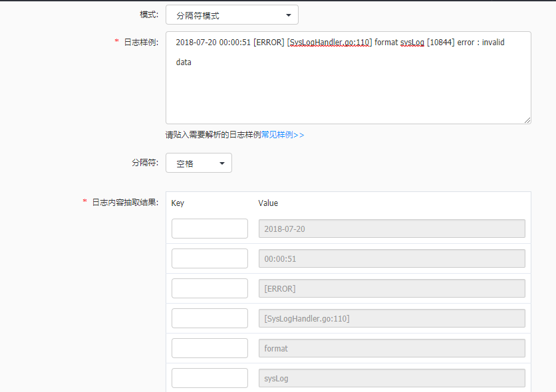Click the Value column header
The image size is (556, 392).
[x=268, y=203]
